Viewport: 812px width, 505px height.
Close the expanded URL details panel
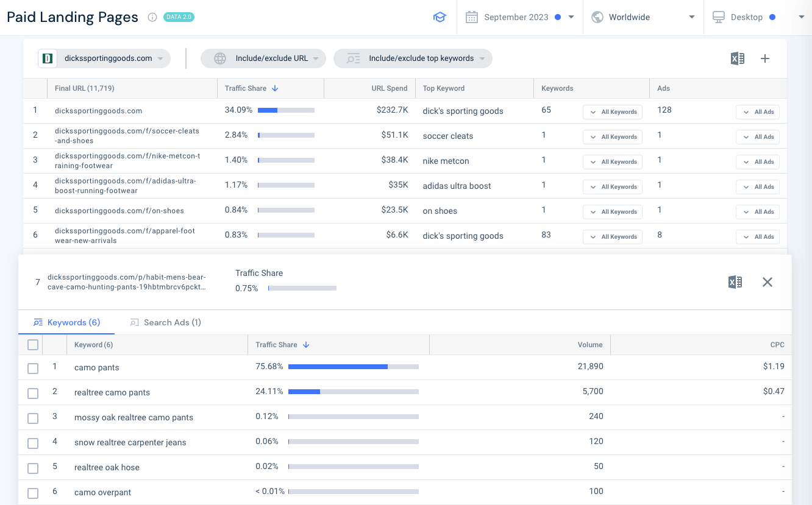pos(767,282)
